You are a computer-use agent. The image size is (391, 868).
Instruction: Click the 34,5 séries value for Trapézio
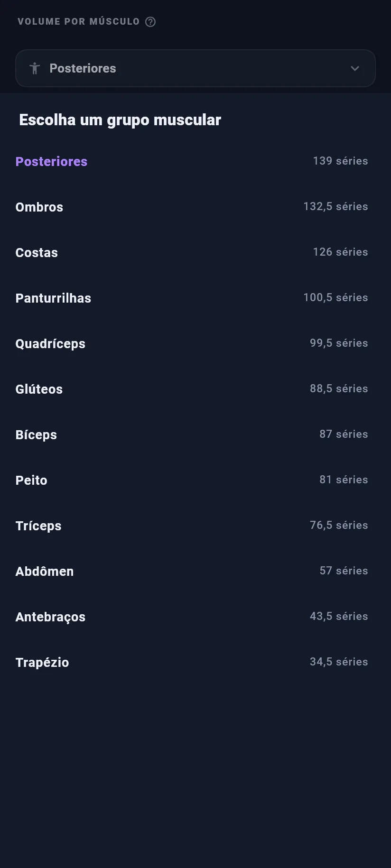[339, 662]
